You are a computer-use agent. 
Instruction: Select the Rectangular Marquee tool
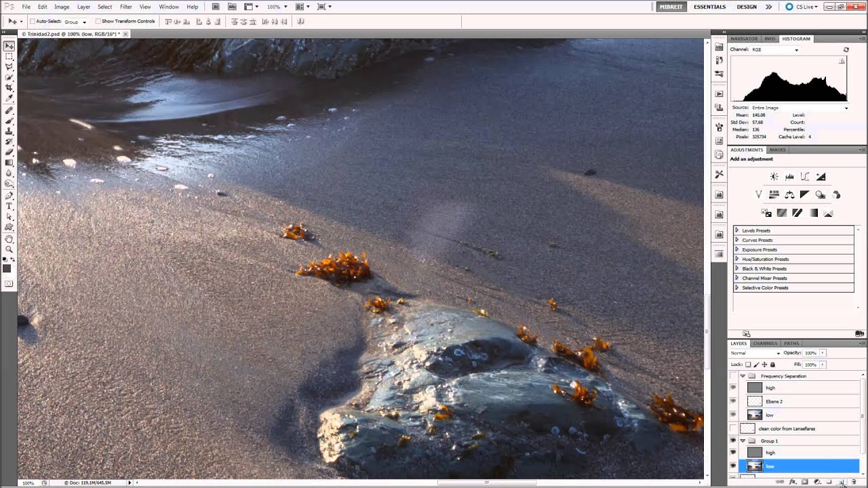9,57
